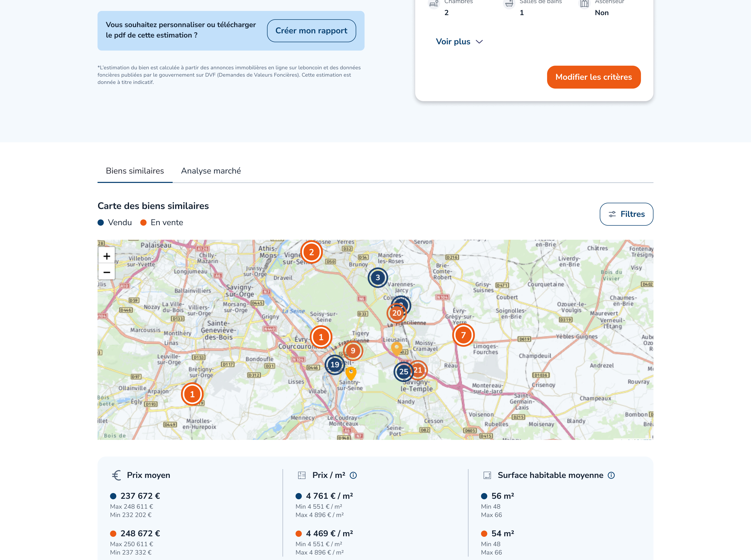Zoom in the map with plus button
The width and height of the screenshot is (751, 560).
[x=106, y=256]
